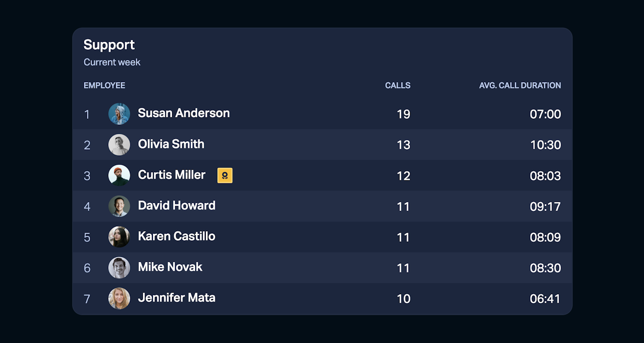
Task: Click David Howard's profile picture
Action: [119, 206]
